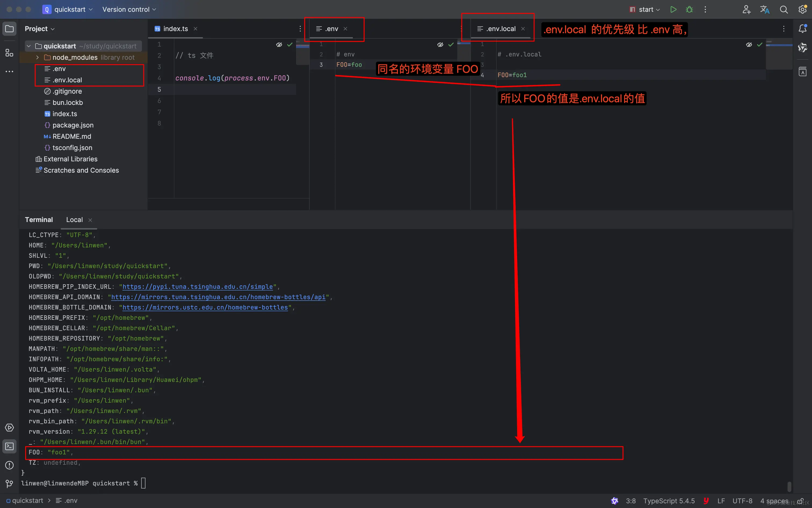Open pypi.tuna.tsinghua.edu.cn simple link
The width and height of the screenshot is (812, 508).
click(198, 287)
